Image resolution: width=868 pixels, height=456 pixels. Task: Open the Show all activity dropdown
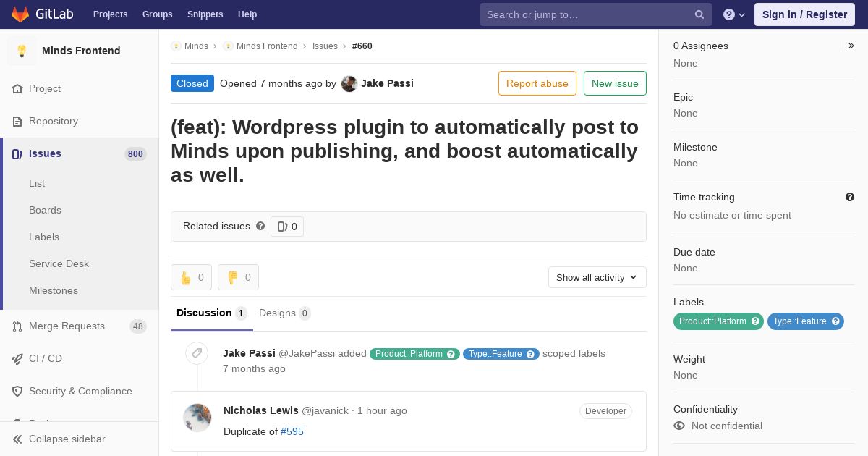coord(597,277)
